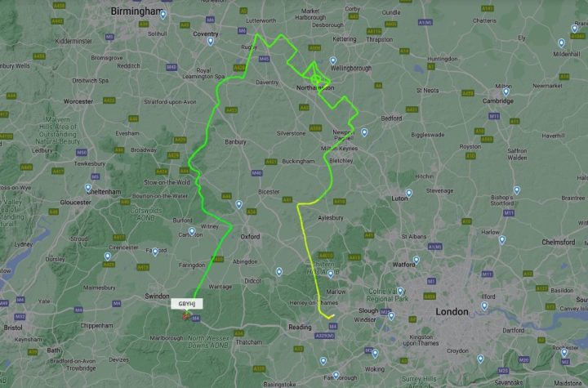Click the circular loop in flight track over Northampton
588x388 pixels.
[x=316, y=79]
